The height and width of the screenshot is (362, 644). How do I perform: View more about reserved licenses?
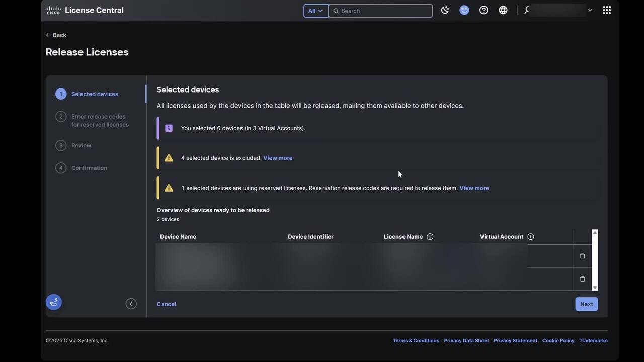[x=474, y=188]
